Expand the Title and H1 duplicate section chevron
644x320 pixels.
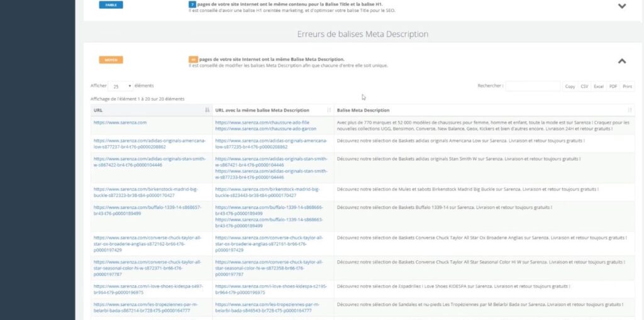pos(622,6)
